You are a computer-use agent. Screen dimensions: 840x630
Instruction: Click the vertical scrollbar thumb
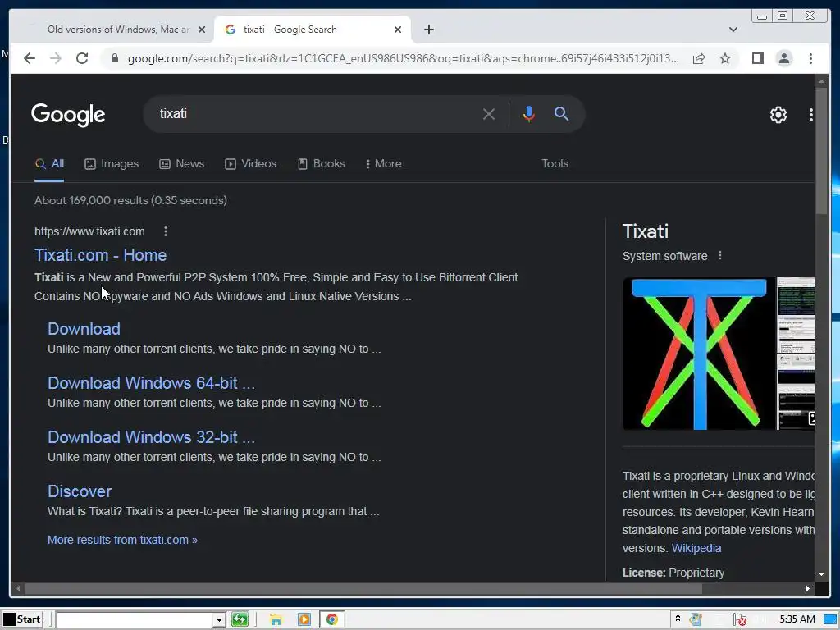[x=821, y=152]
